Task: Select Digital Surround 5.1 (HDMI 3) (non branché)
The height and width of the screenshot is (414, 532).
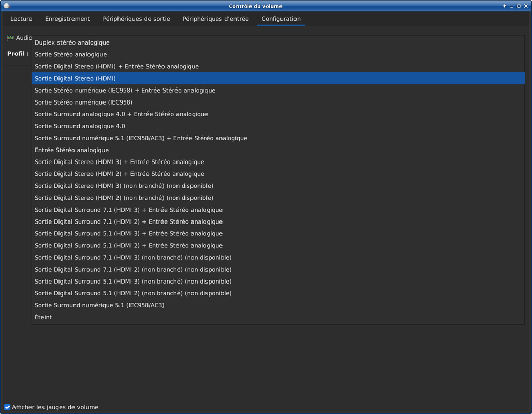Action: [x=278, y=282]
